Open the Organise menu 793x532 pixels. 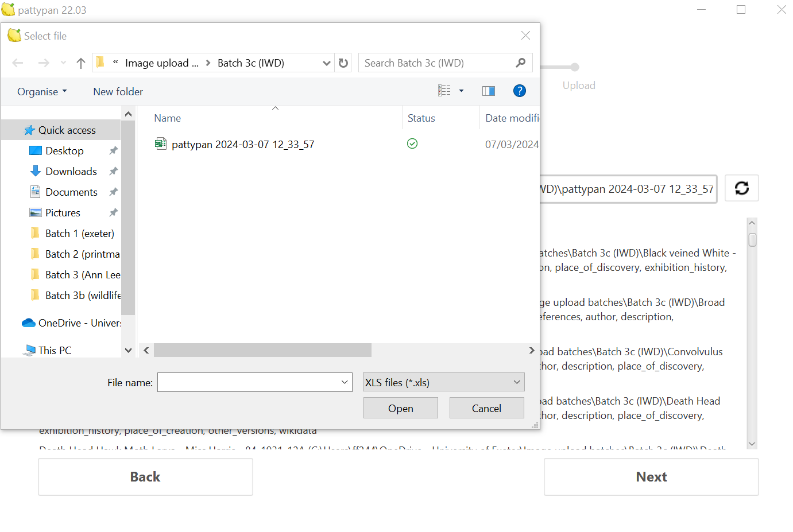(42, 92)
